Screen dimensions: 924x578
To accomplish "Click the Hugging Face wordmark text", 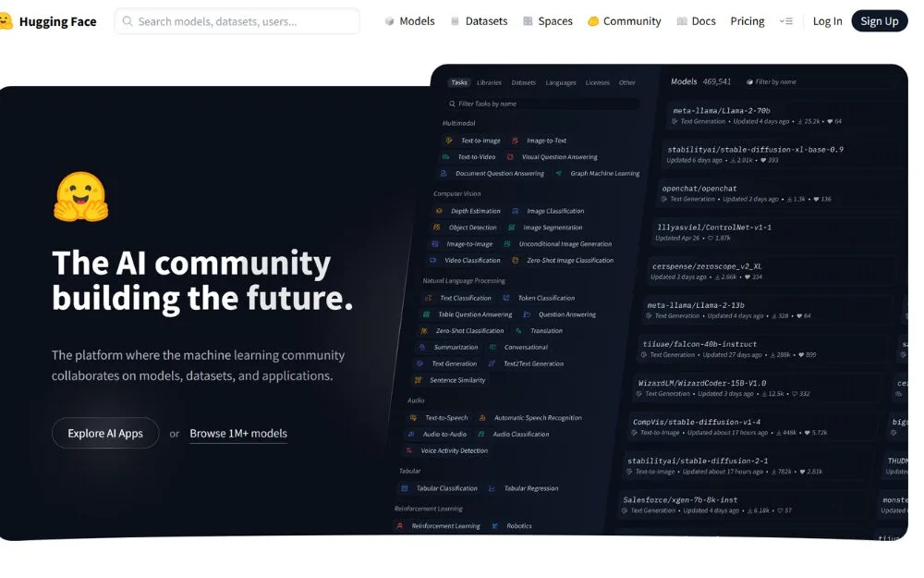I will (57, 22).
